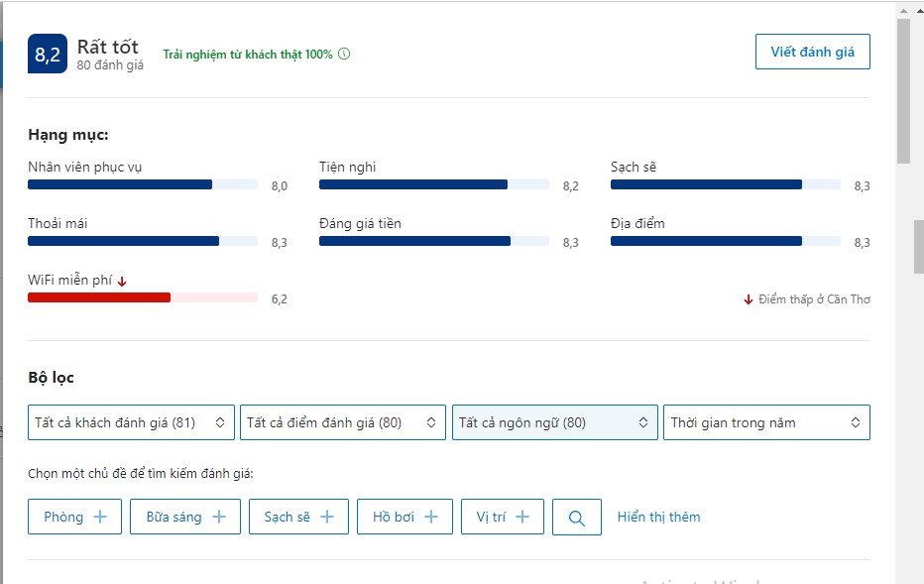Screen dimensions: 924x584
Task: Open the Tất cả ngôn ngữ dropdown
Action: [554, 422]
